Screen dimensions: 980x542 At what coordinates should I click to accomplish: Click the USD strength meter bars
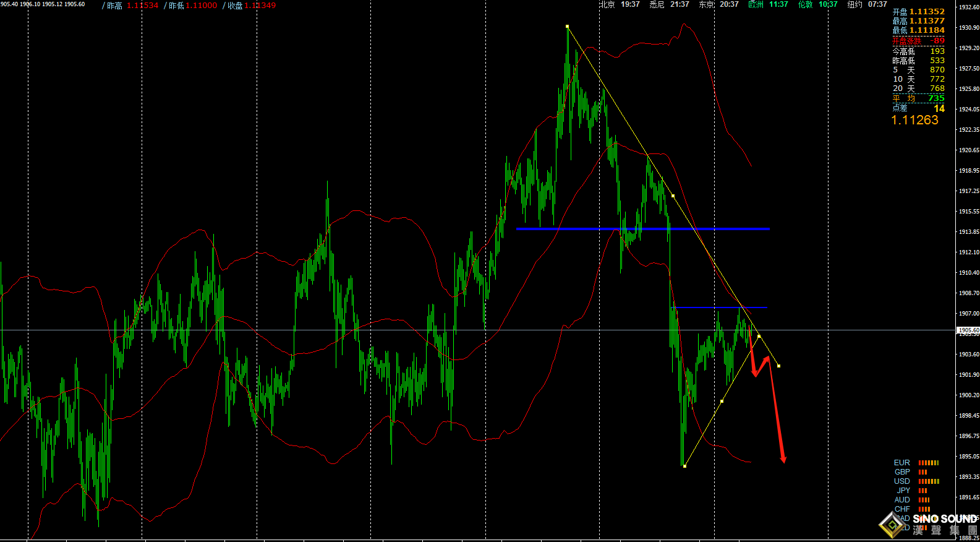(x=928, y=481)
